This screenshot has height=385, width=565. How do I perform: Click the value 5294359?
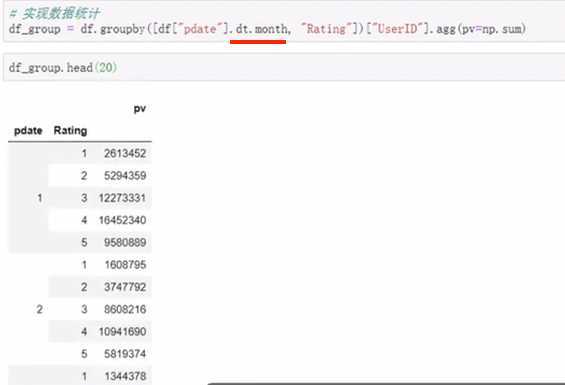click(125, 176)
